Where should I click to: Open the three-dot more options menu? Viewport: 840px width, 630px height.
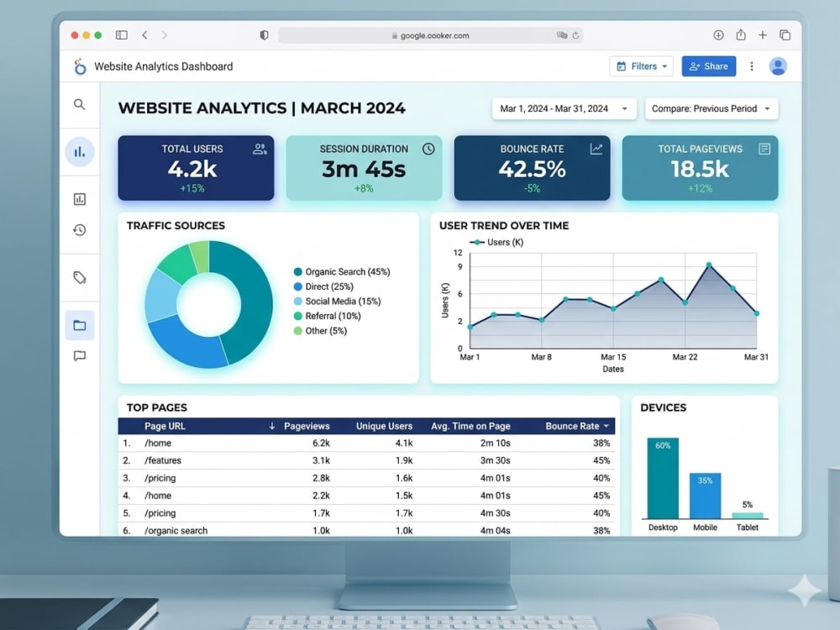coord(752,66)
